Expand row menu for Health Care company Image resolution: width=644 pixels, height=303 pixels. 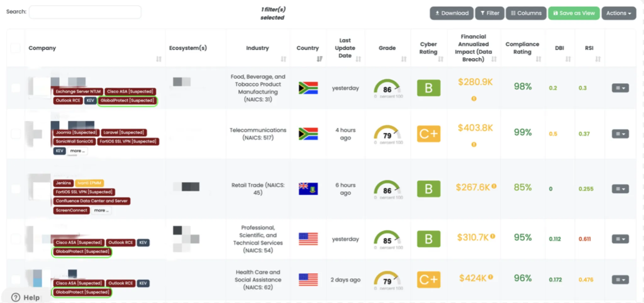tap(620, 280)
